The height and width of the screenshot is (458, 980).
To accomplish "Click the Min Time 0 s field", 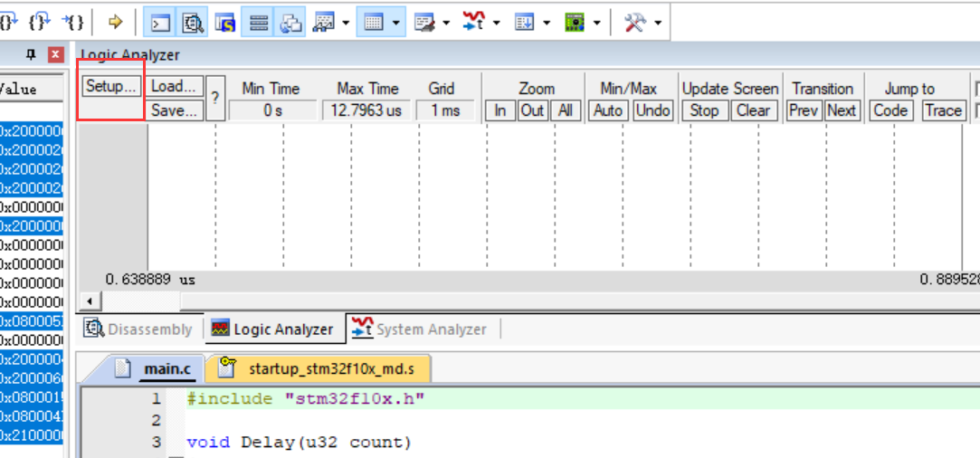I will [271, 110].
